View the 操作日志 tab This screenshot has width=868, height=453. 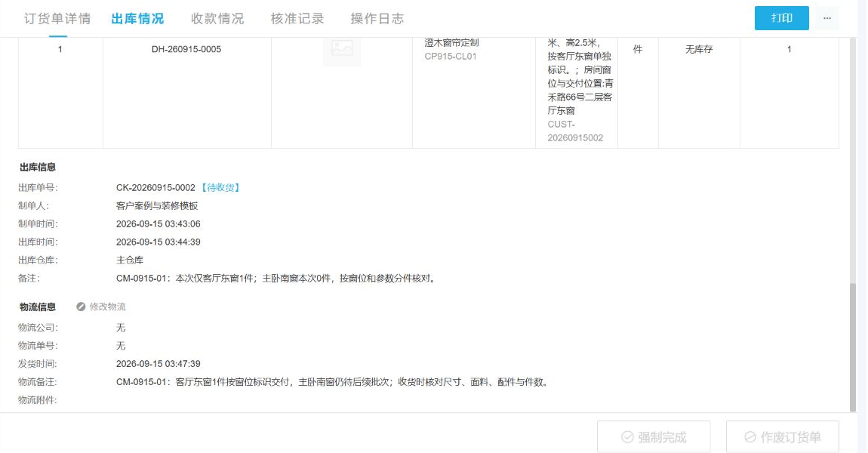coord(377,19)
